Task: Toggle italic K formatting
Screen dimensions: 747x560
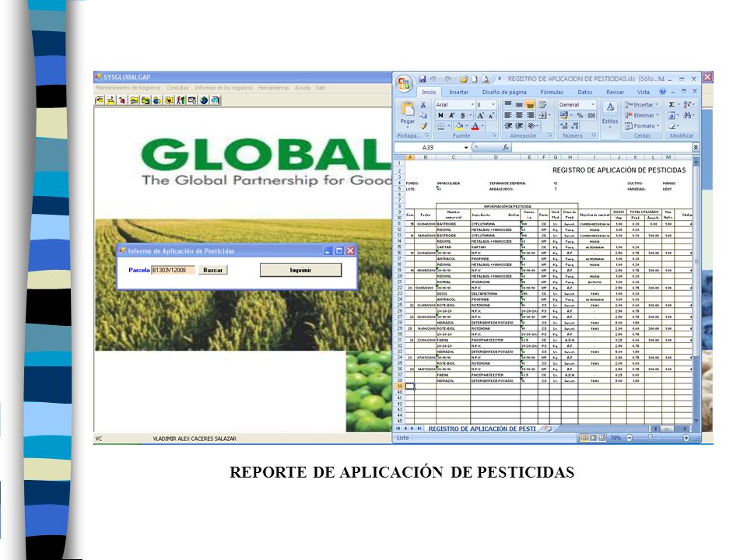Action: [x=451, y=115]
